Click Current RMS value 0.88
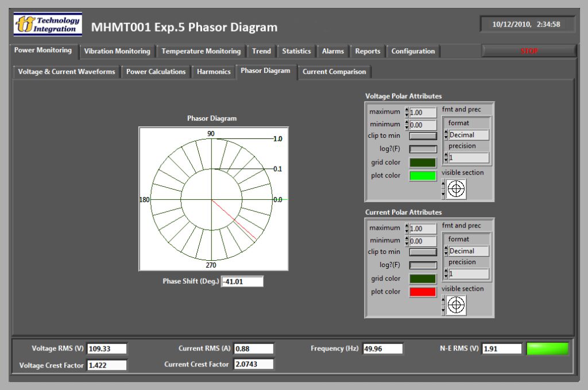The image size is (588, 390). tap(254, 349)
